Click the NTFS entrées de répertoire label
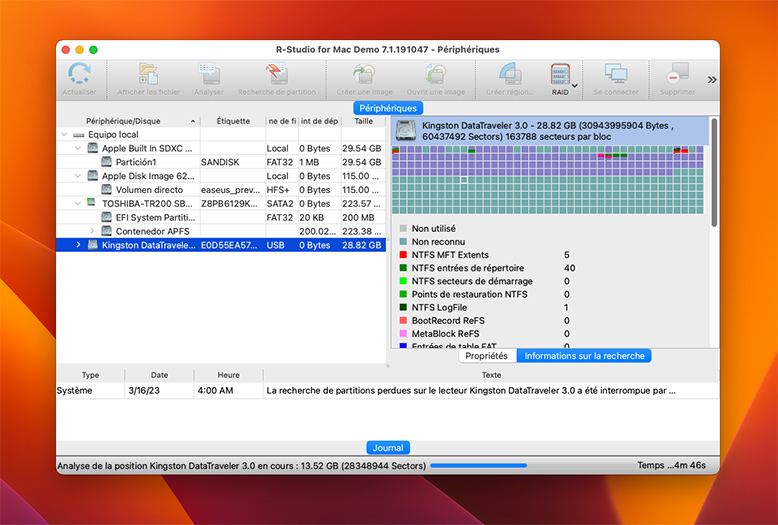778x525 pixels. pyautogui.click(x=467, y=268)
